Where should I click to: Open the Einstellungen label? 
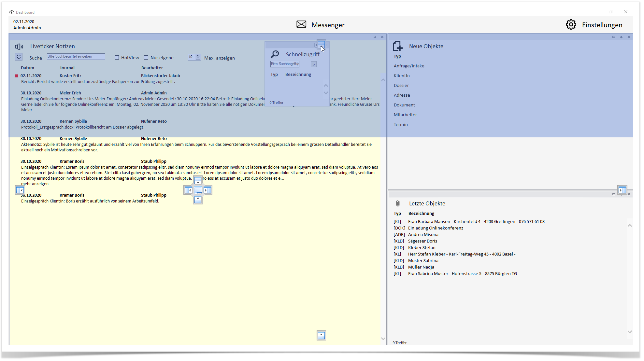pos(602,25)
